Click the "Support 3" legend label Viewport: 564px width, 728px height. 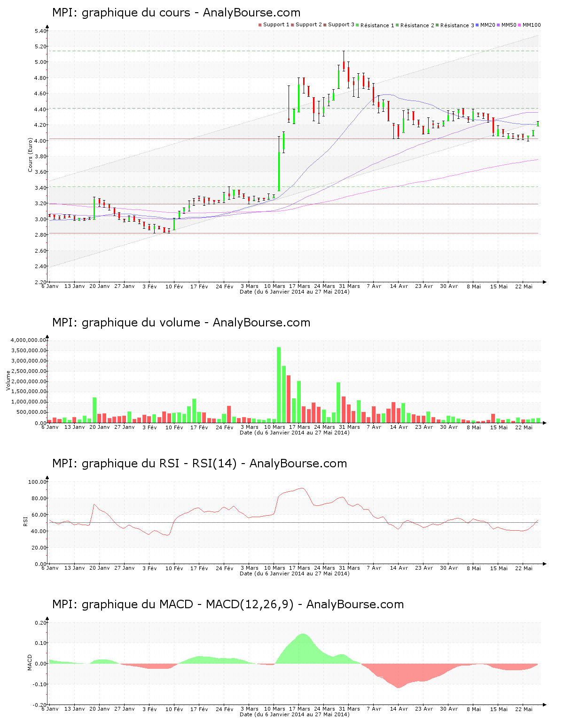coord(341,24)
